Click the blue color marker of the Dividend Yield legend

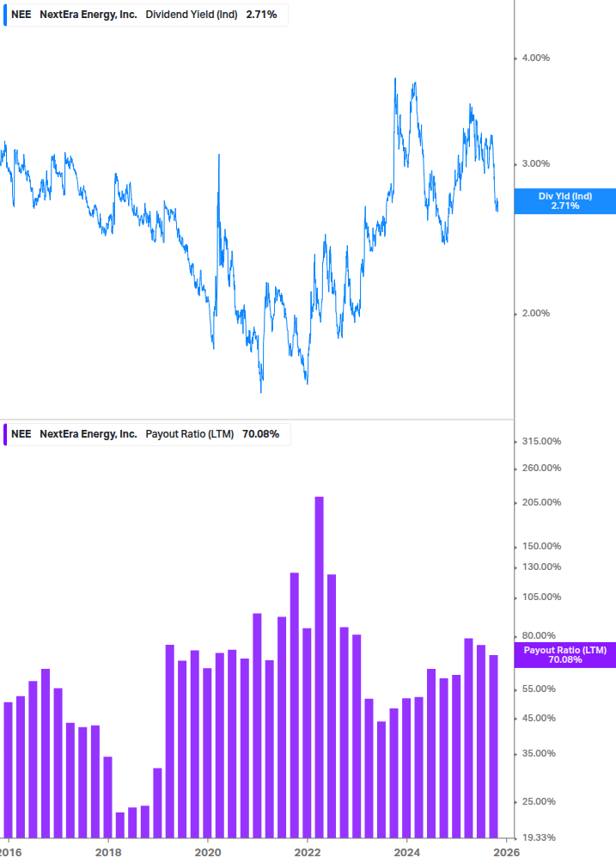coord(5,15)
